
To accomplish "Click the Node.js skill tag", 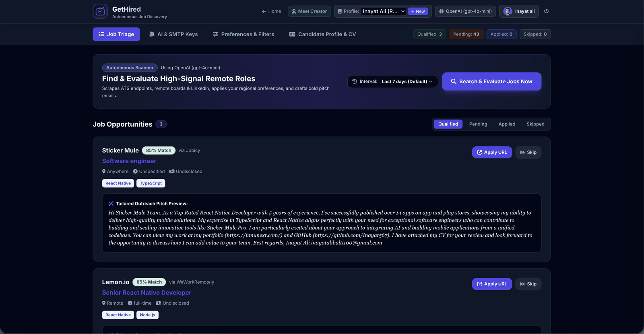I will 147,315.
